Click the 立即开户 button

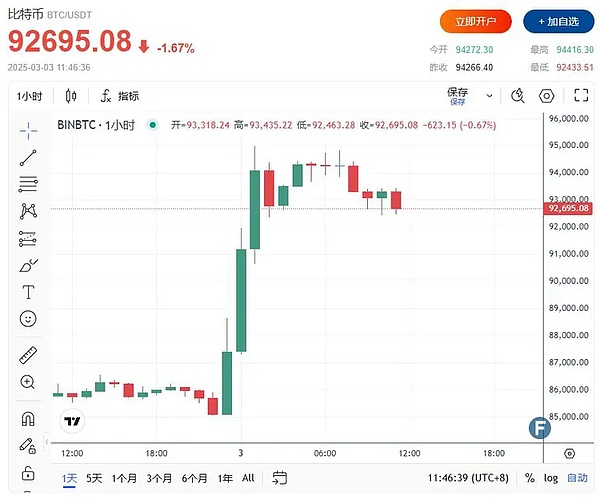(x=476, y=21)
